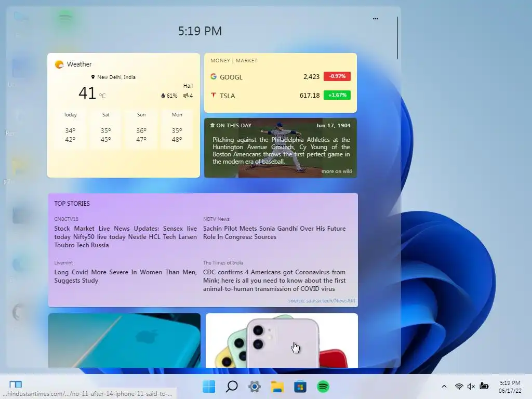Open the three-dot widgets menu
The image size is (532, 399).
375,19
